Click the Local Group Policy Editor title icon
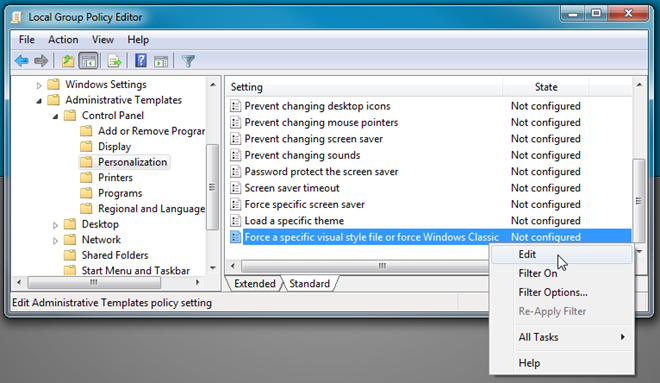The width and height of the screenshot is (660, 383). click(16, 17)
